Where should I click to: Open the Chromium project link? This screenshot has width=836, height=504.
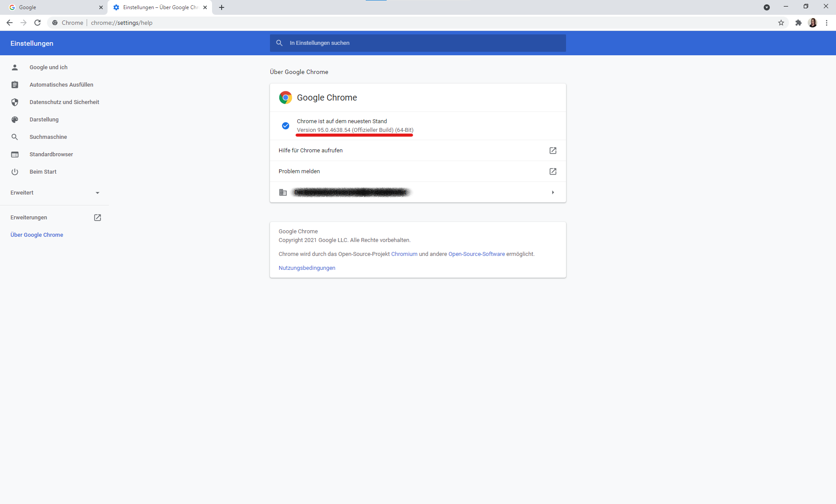(404, 254)
